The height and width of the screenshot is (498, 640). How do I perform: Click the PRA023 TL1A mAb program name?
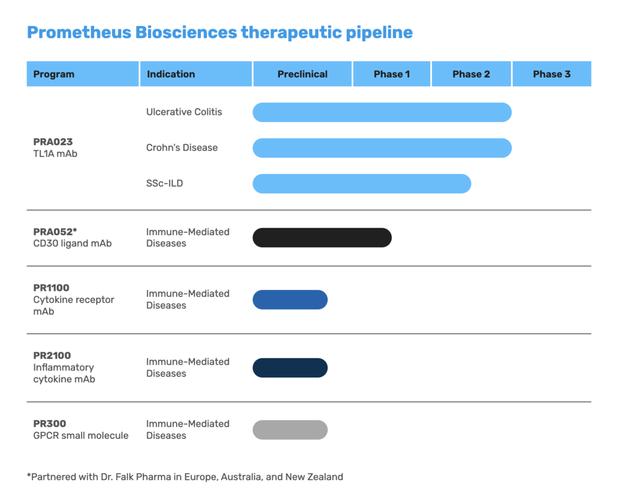point(55,148)
